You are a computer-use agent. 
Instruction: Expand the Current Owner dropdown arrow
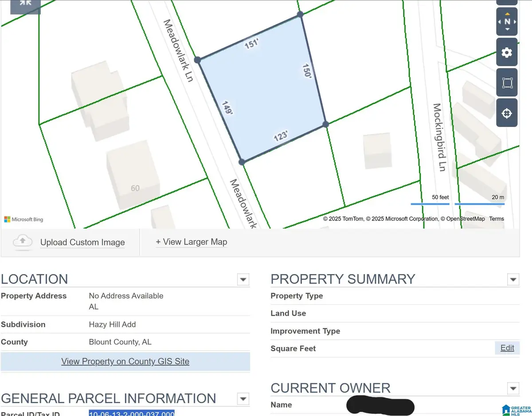click(x=513, y=389)
